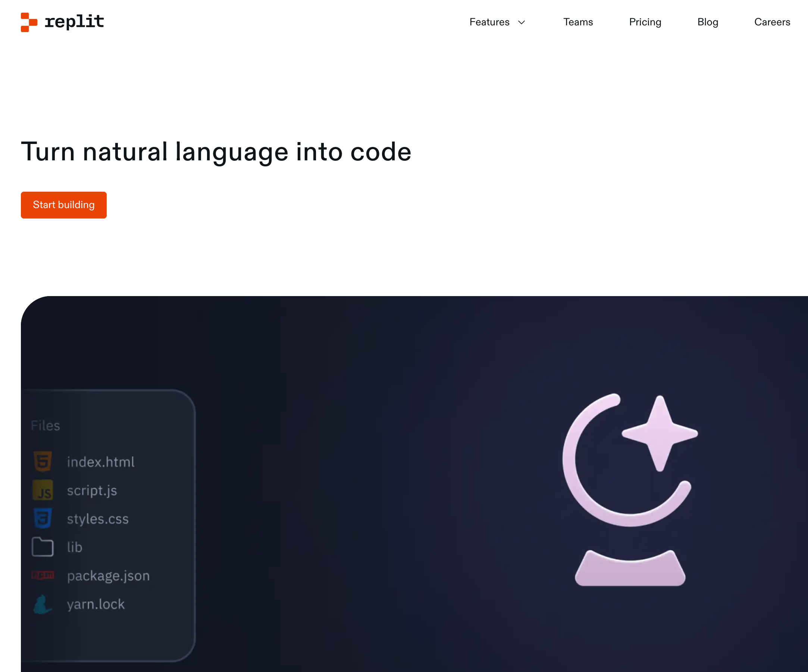Open the lib folder entry
The image size is (808, 672).
75,547
